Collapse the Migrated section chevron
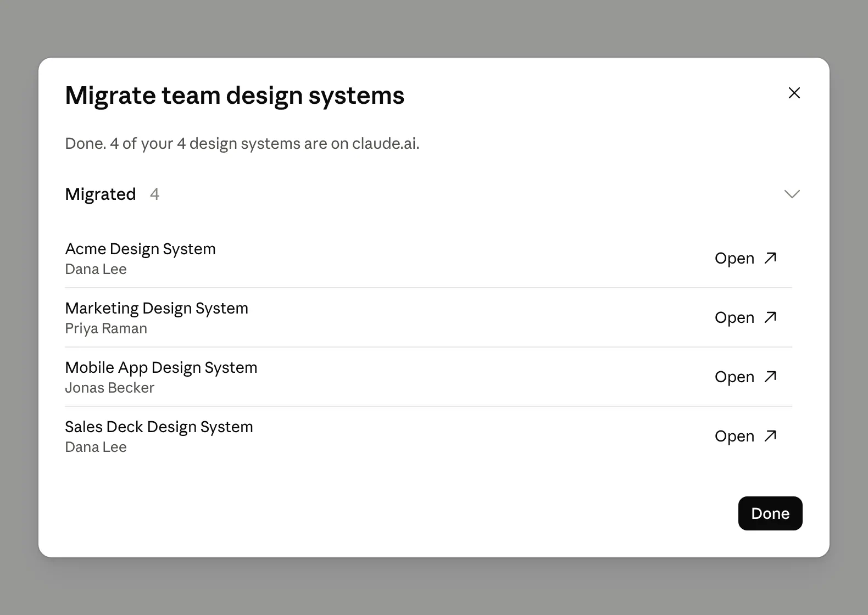The image size is (868, 615). (x=792, y=194)
